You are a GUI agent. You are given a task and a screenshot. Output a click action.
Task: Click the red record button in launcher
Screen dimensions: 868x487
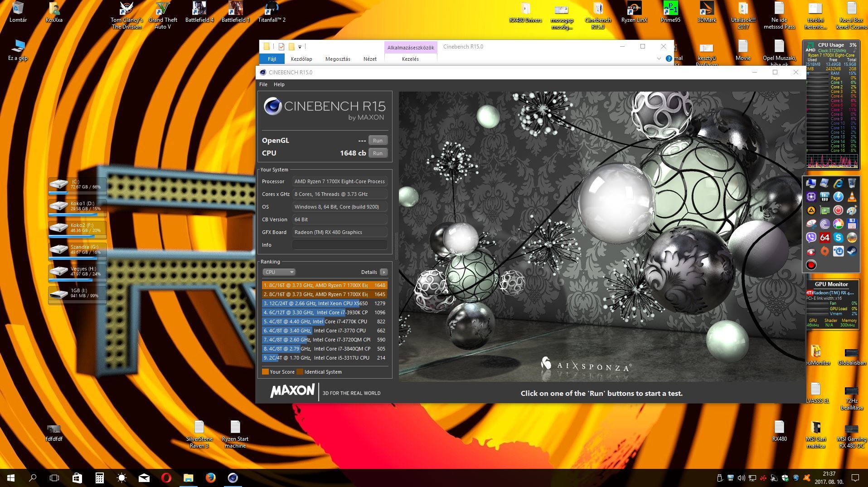(x=811, y=265)
